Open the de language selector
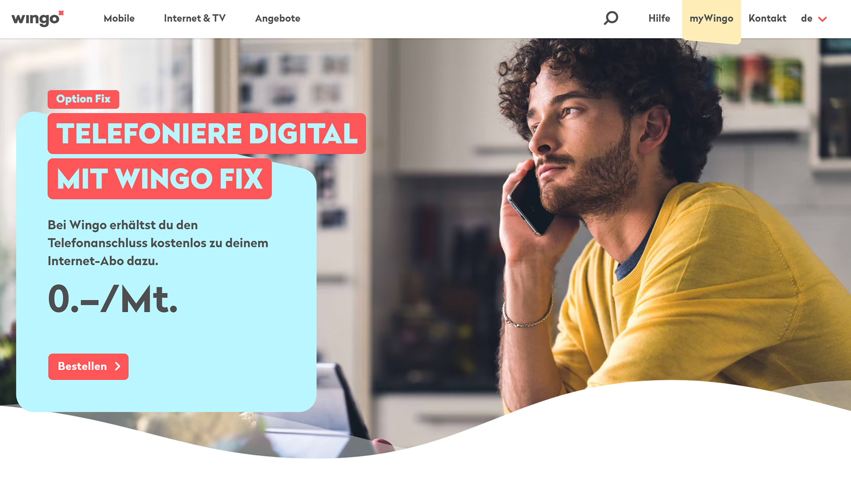 (x=814, y=19)
